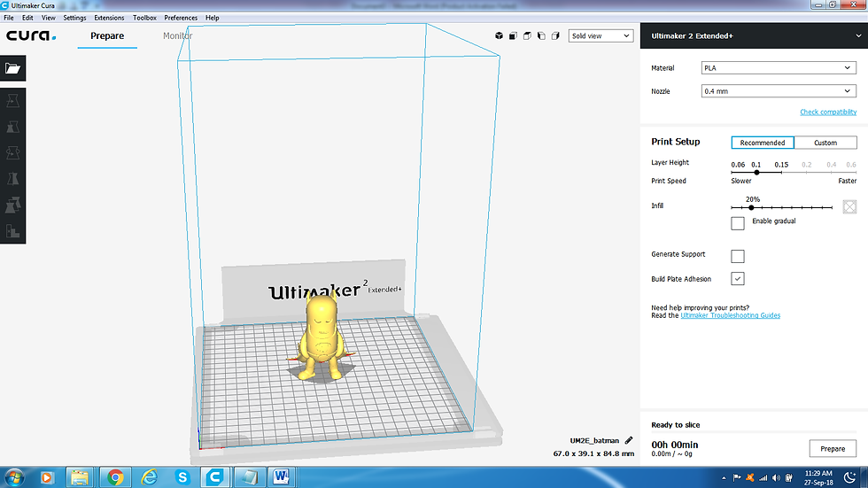The width and height of the screenshot is (868, 488).
Task: Open Internet Explorer from taskbar
Action: [x=149, y=477]
